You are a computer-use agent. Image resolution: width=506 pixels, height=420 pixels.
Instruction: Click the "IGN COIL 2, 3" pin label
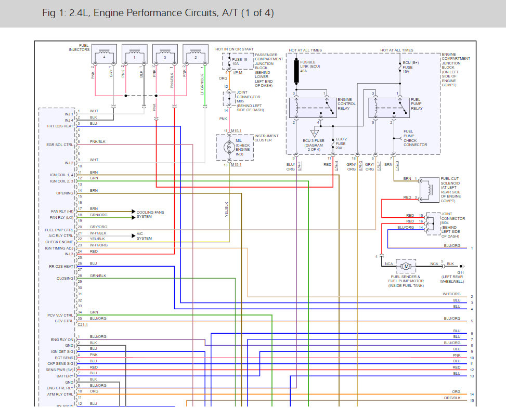[62, 181]
